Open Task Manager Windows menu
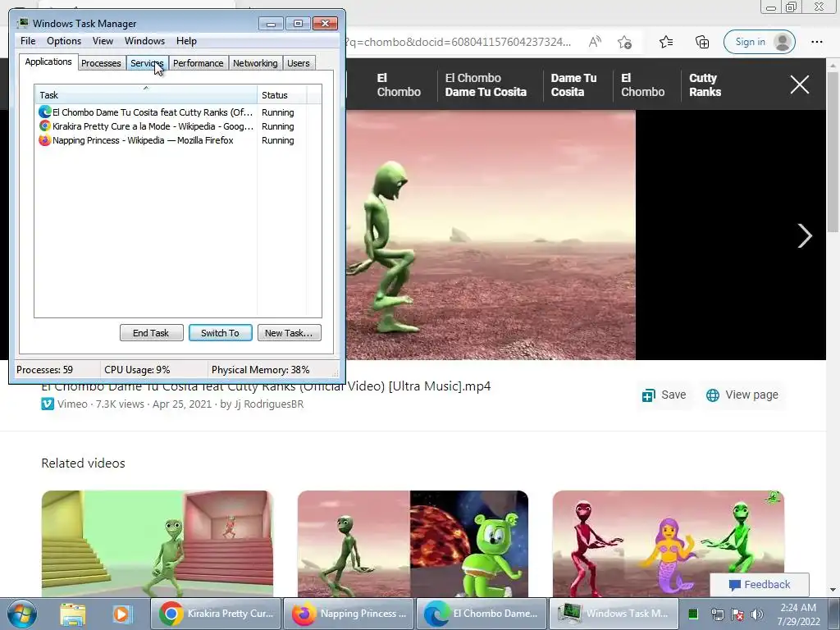Viewport: 840px width, 630px height. [144, 41]
